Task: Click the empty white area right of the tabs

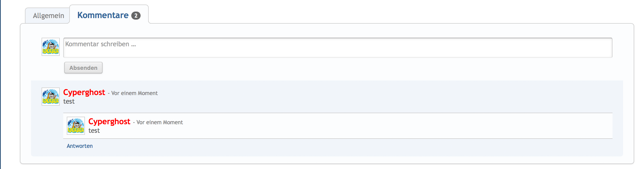Action: tap(378, 11)
